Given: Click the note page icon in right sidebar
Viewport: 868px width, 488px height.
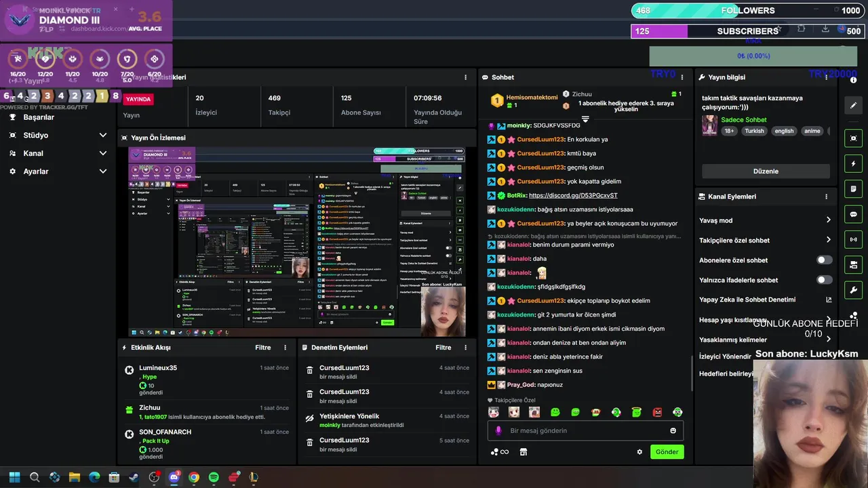Looking at the screenshot, I should click(x=853, y=188).
